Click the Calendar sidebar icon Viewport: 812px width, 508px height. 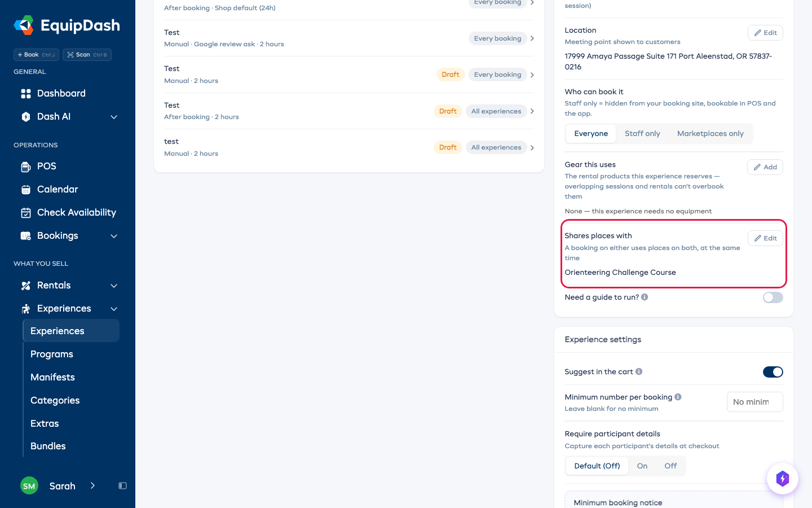point(26,190)
